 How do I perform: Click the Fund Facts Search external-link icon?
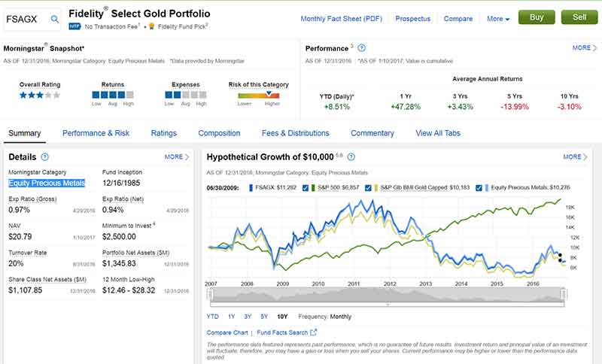[x=314, y=332]
